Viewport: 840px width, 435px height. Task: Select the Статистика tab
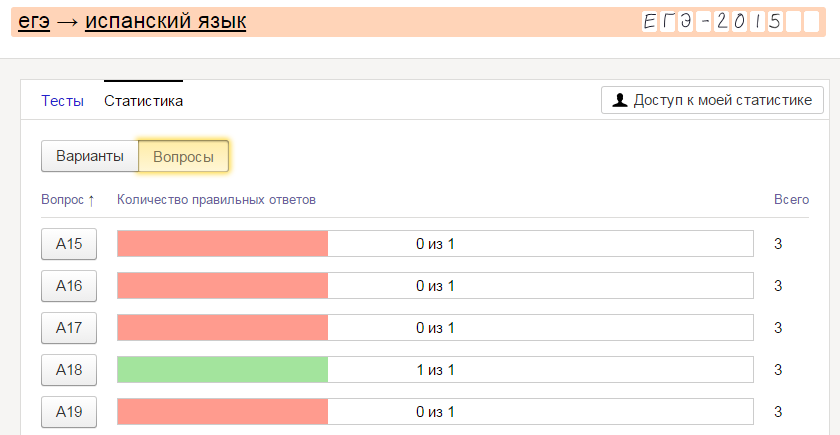(x=143, y=101)
